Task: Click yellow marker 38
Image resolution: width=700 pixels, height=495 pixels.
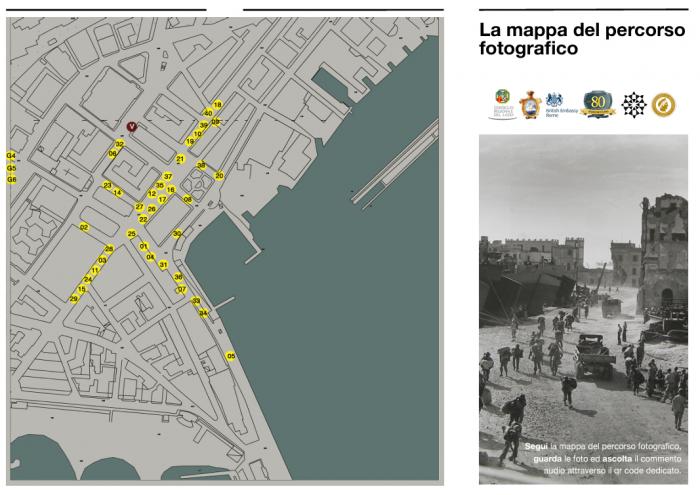Action: (202, 165)
